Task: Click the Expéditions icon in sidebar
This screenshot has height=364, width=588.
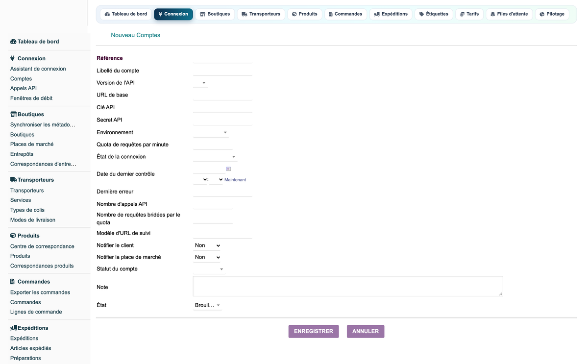Action: 13,328
